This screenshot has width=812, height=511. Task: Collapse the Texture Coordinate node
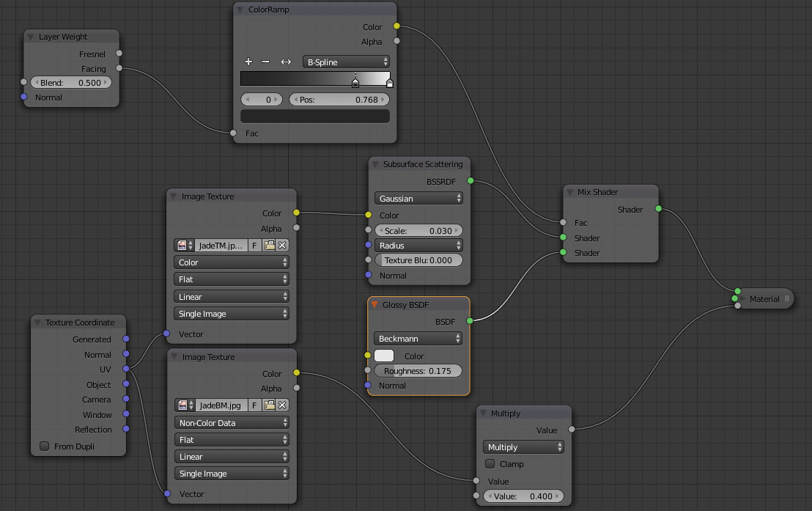(37, 323)
